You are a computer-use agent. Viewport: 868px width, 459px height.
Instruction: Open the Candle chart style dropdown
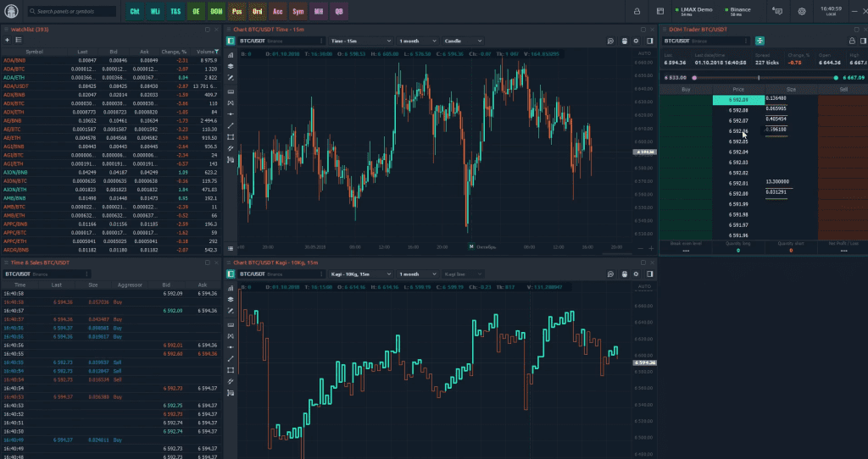[x=464, y=41]
